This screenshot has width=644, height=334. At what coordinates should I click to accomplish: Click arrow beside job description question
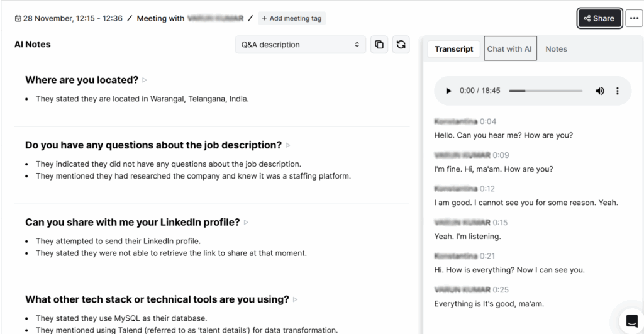pos(288,145)
